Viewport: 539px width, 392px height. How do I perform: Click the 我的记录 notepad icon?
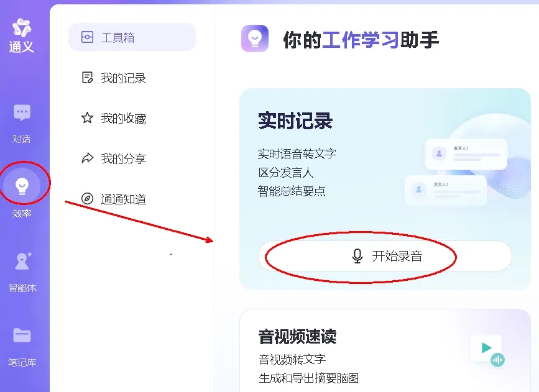tap(87, 78)
